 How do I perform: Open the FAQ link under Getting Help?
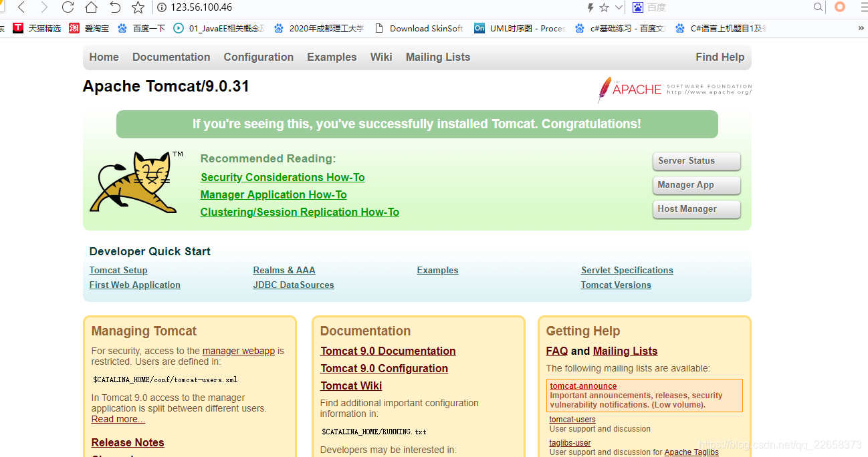(557, 351)
